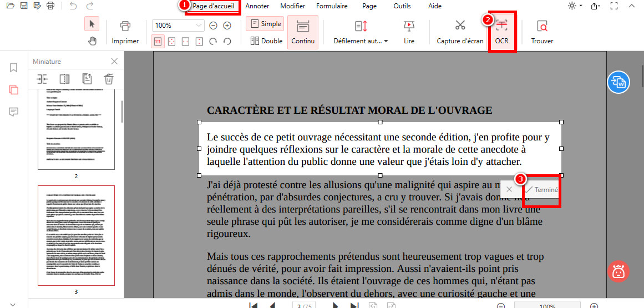Viewport: 644px width, 308px height.
Task: Activate the OCR tool
Action: (501, 33)
